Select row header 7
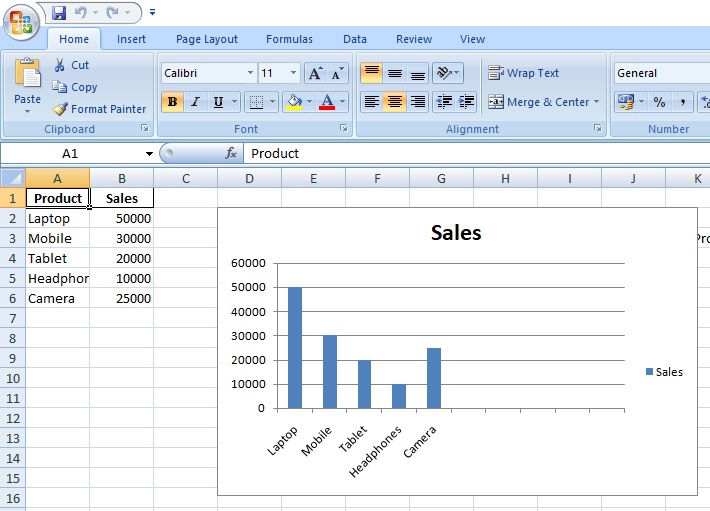Screen dimensions: 710x511 pos(12,318)
